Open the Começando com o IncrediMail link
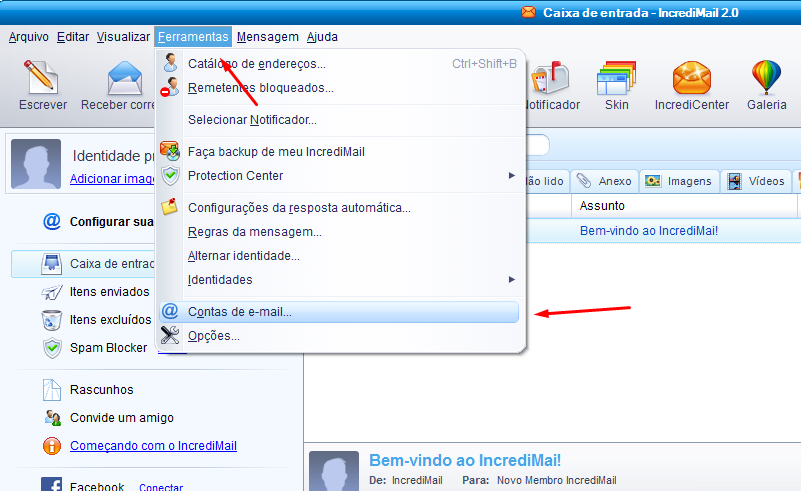The image size is (801, 491). 153,446
